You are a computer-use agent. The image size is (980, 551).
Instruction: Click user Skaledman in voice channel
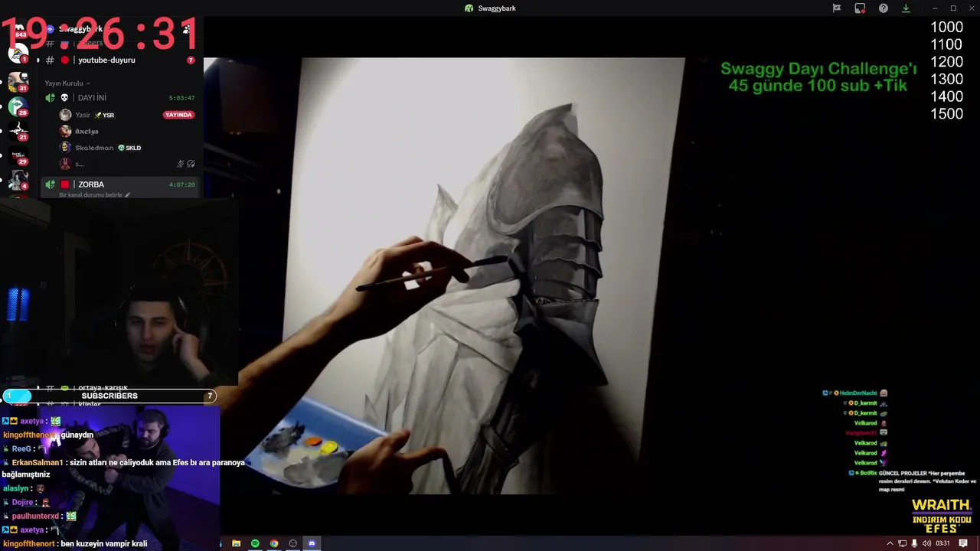pyautogui.click(x=93, y=148)
